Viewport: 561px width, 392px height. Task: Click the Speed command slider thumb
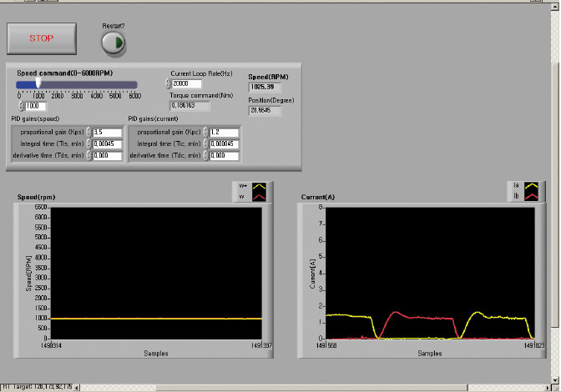(x=38, y=84)
